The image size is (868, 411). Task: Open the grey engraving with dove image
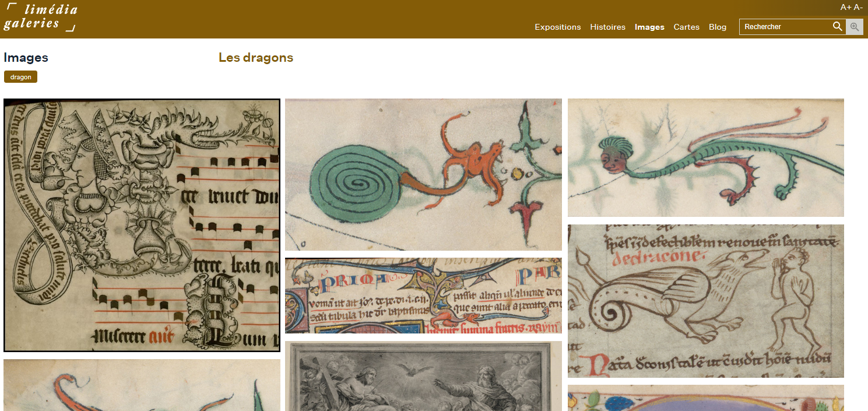[423, 376]
